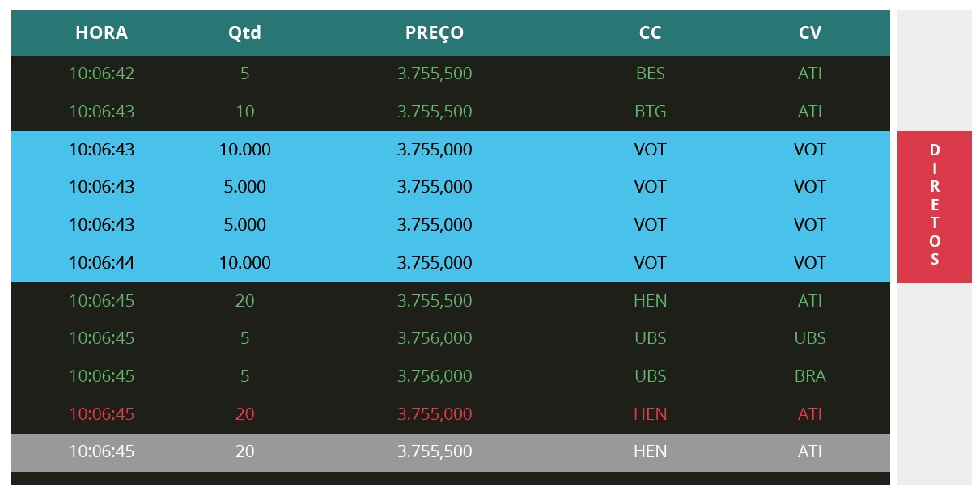Click the CV column header
The width and height of the screenshot is (980, 500).
809,33
